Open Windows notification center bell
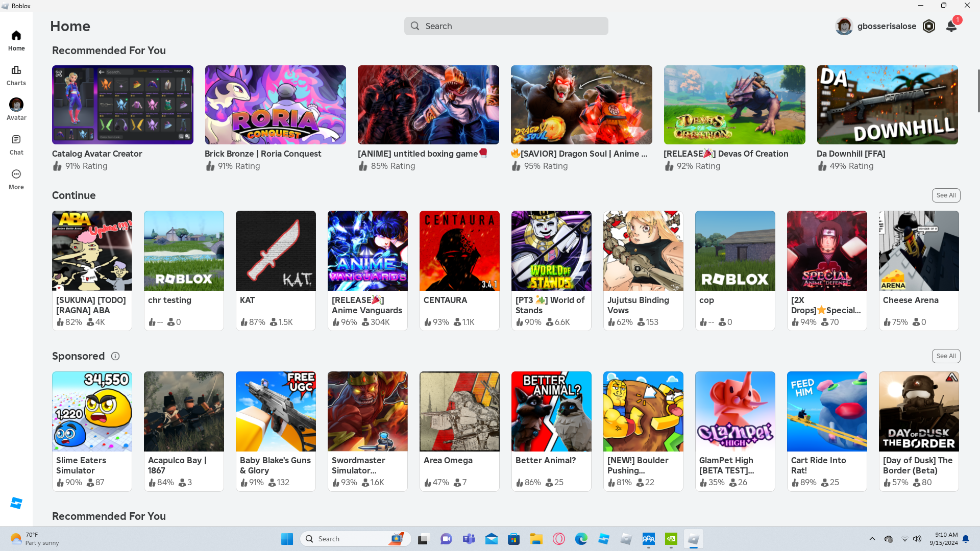This screenshot has width=980, height=551. (x=966, y=539)
